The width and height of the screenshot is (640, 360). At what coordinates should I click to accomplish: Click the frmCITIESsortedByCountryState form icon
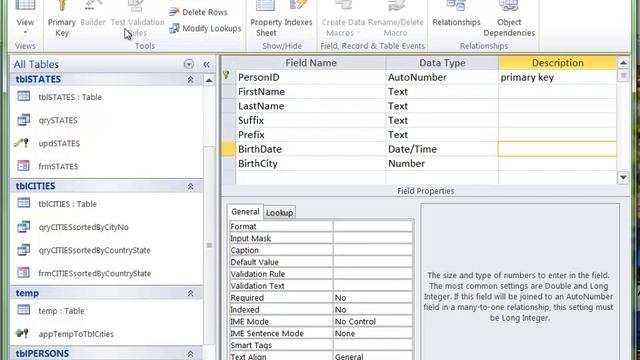coord(24,273)
